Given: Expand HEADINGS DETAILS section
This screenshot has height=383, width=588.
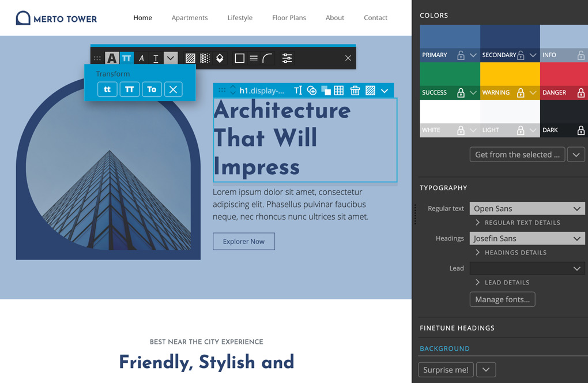Looking at the screenshot, I should tap(511, 253).
